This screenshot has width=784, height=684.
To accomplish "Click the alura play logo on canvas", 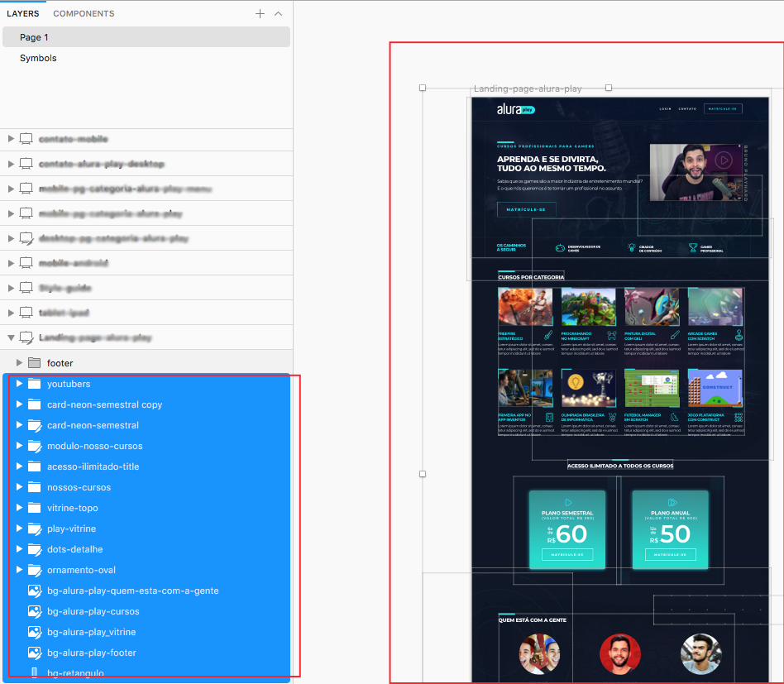I will tap(515, 109).
